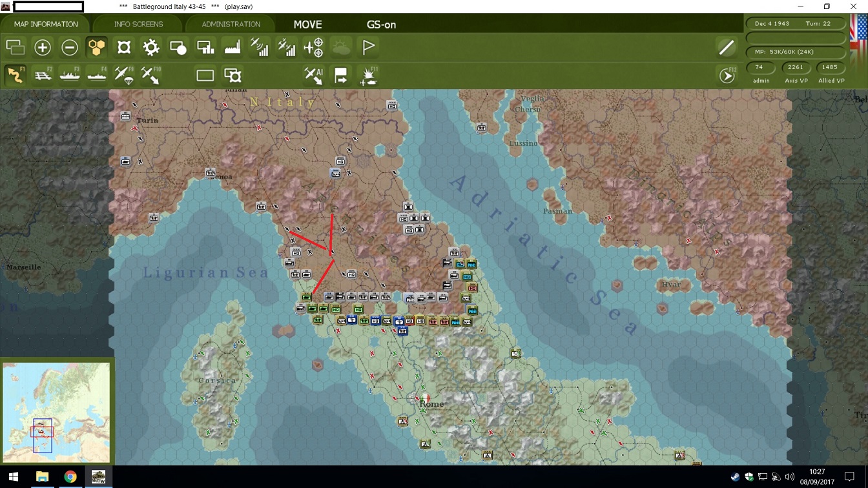Click the plane with target crosshairs icon
The image size is (868, 488).
click(314, 47)
